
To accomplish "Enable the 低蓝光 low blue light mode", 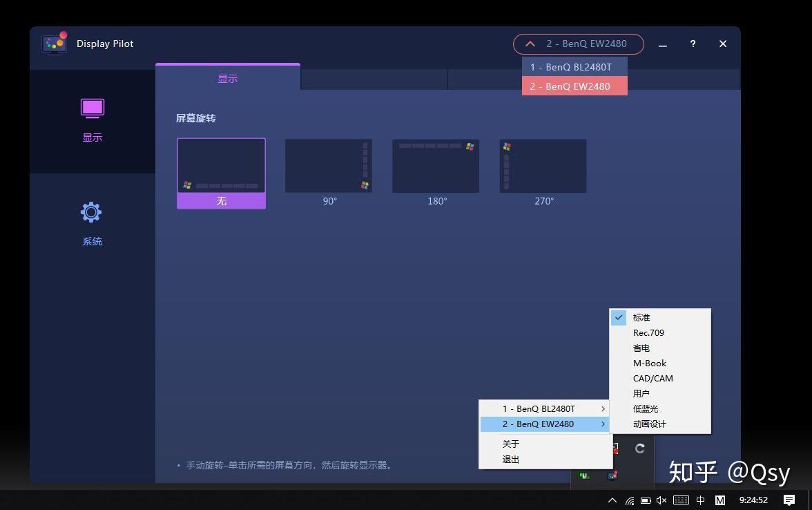I will click(x=644, y=408).
